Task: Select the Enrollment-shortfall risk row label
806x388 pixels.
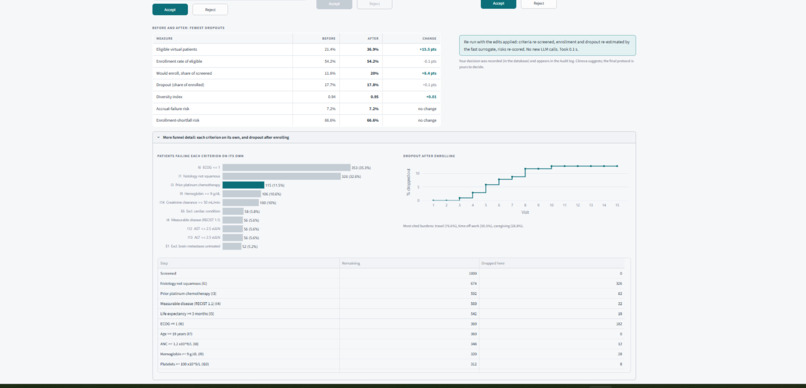Action: click(x=178, y=120)
